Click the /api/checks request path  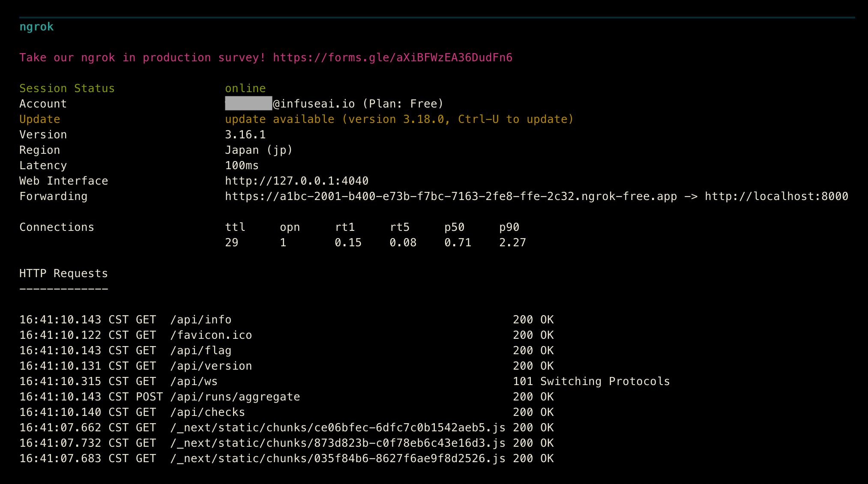pyautogui.click(x=208, y=412)
